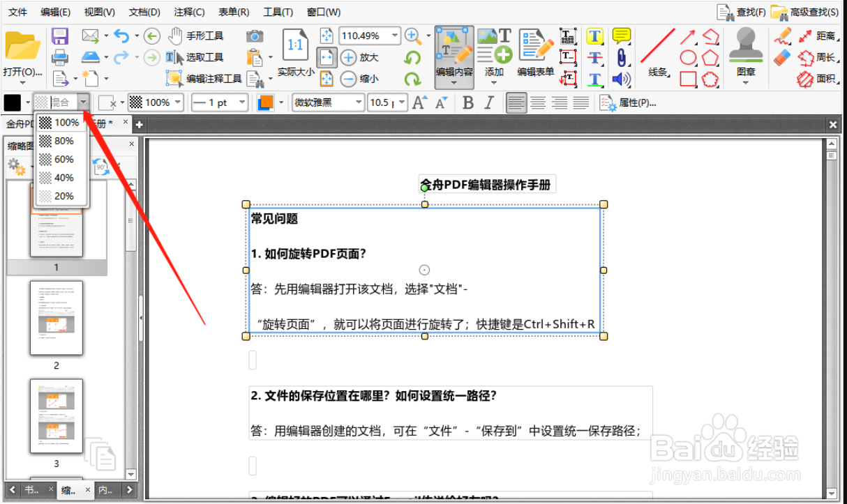This screenshot has width=847, height=504.
Task: Click the yellow Highlight text T icon
Action: click(x=594, y=36)
